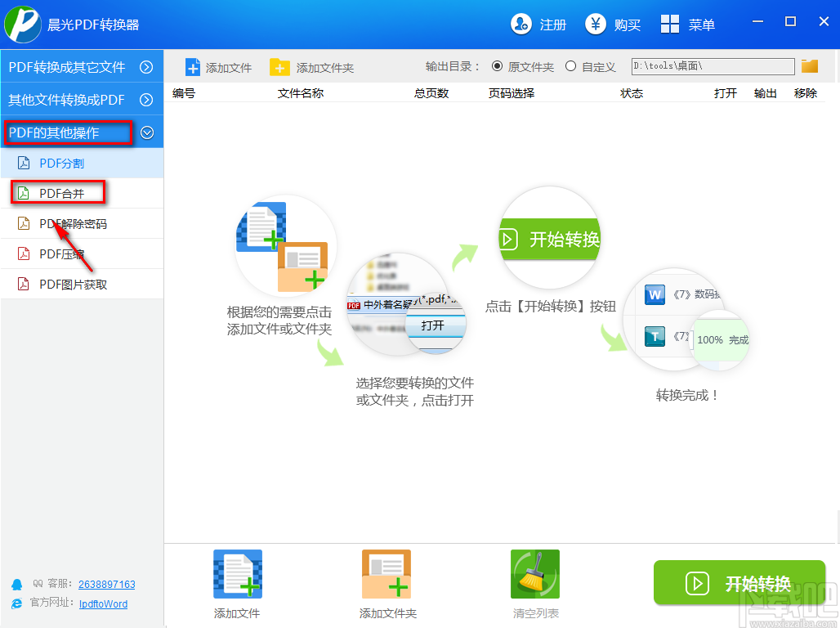Image resolution: width=840 pixels, height=628 pixels.
Task: Click the 编号 column header
Action: [184, 93]
